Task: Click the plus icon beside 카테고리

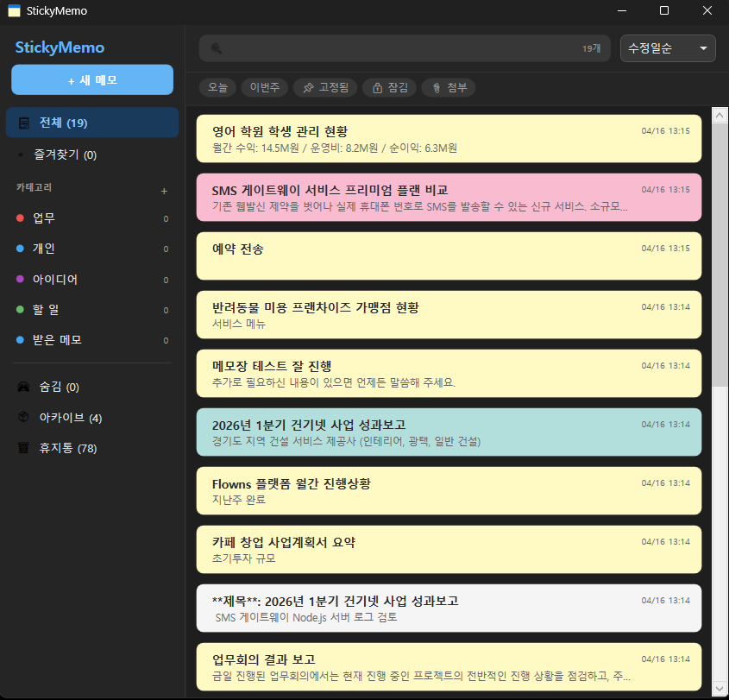Action: coord(164,191)
